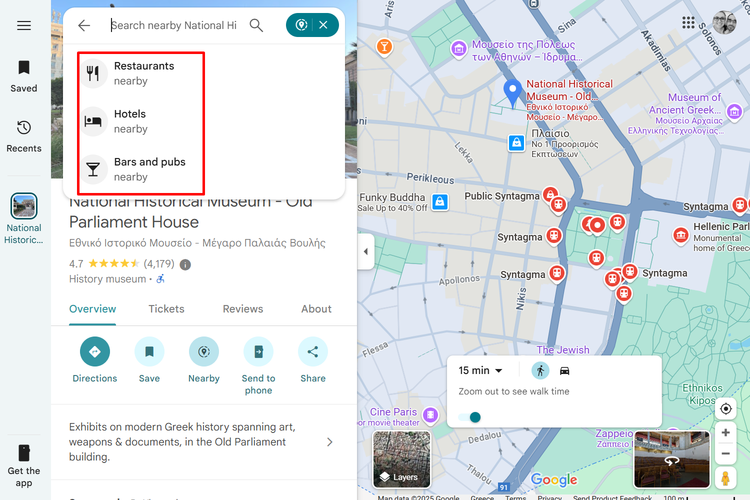Switch to the Overview tab
Image resolution: width=750 pixels, height=500 pixels.
pyautogui.click(x=92, y=309)
